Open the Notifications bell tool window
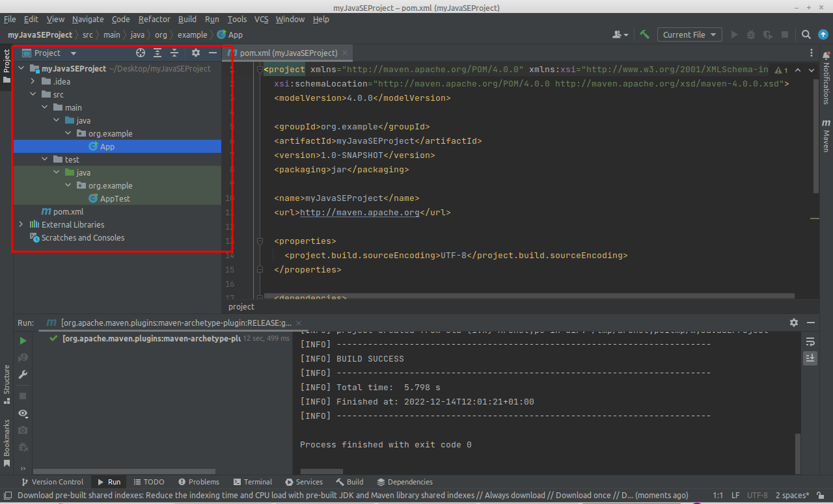 tap(826, 78)
